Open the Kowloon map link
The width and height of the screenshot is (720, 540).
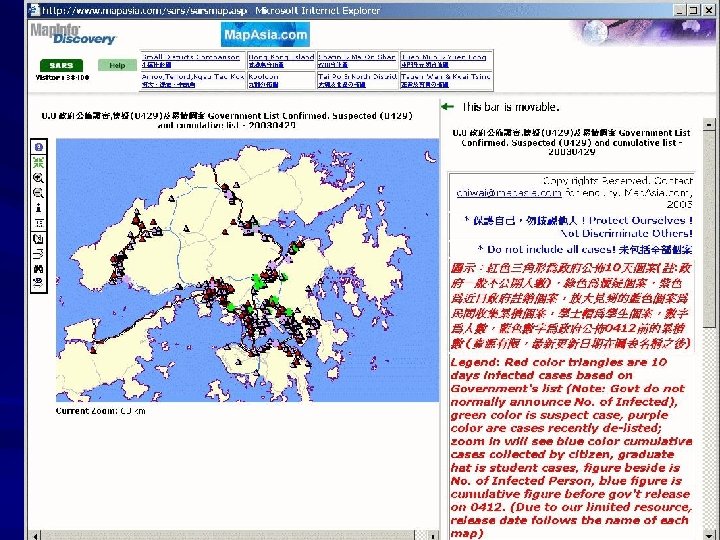pyautogui.click(x=264, y=77)
